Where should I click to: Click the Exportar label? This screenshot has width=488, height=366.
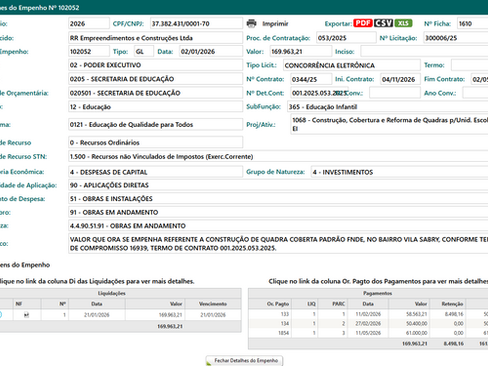point(338,24)
